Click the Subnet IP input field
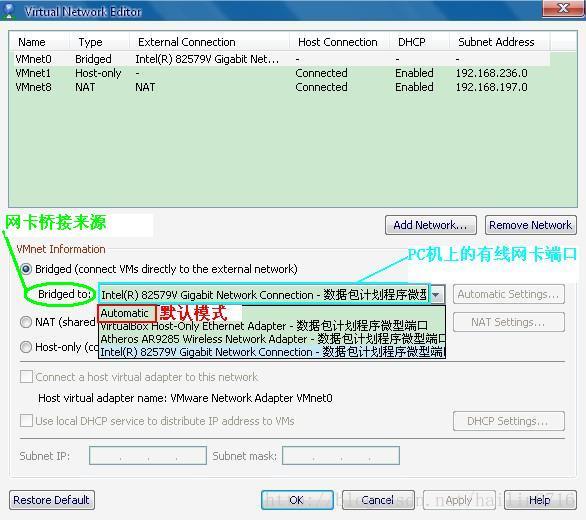This screenshot has height=520, width=586. click(148, 456)
